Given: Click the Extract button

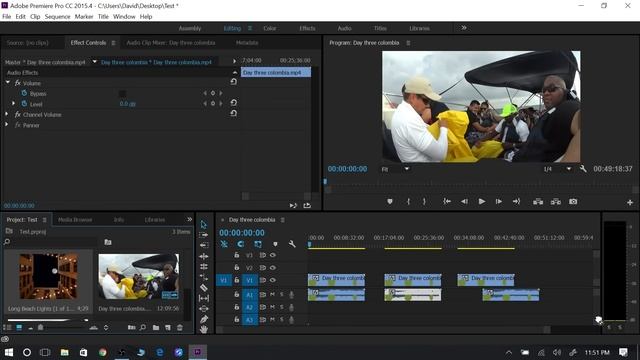Looking at the screenshot, I should point(556,202).
